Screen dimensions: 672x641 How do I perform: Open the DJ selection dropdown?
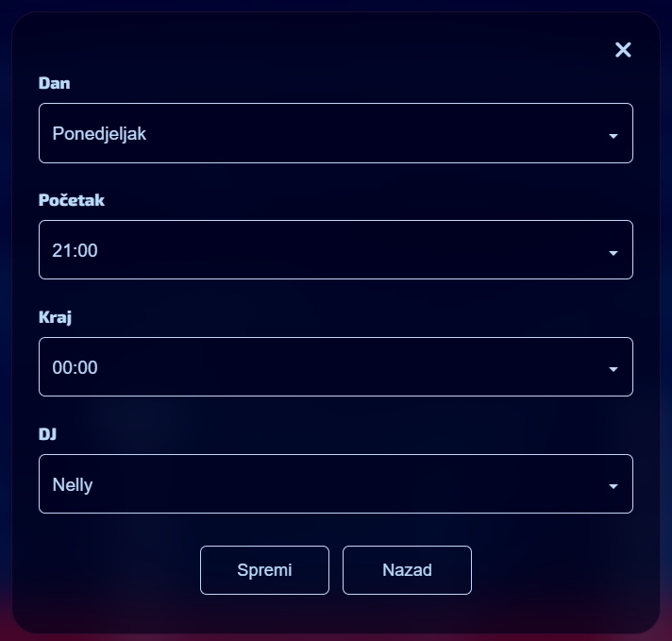pos(335,484)
